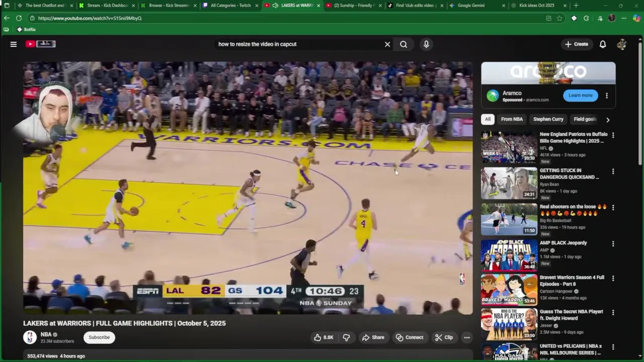Open the YouTube account avatar menu
Image resolution: width=644 pixels, height=362 pixels.
(622, 44)
